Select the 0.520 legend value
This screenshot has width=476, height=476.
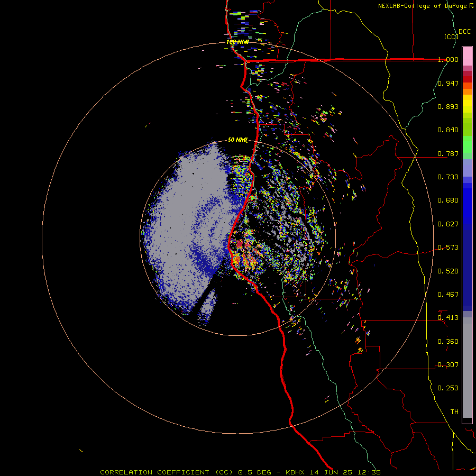pos(448,271)
